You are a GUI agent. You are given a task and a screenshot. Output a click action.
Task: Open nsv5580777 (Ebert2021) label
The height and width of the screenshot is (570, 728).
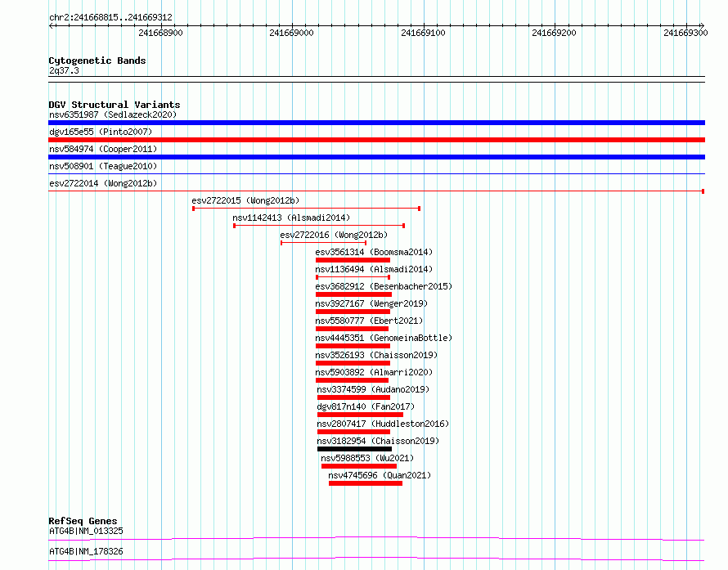369,321
